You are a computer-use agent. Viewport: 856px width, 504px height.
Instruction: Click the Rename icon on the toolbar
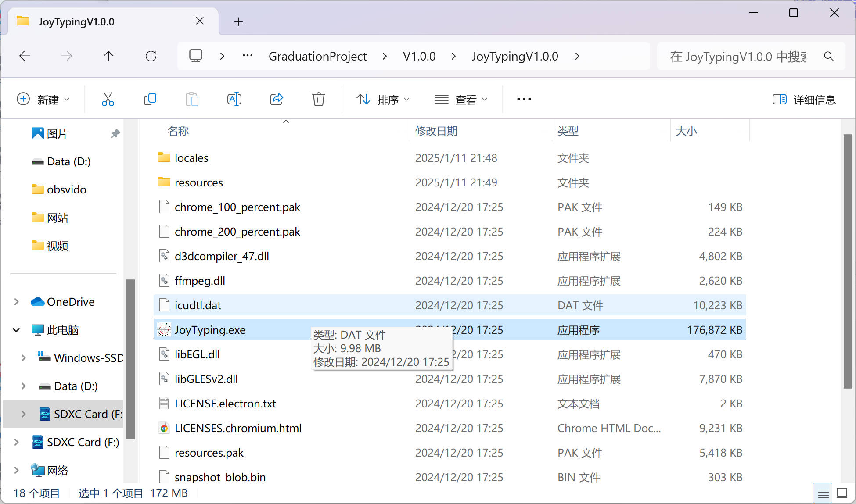pyautogui.click(x=234, y=99)
